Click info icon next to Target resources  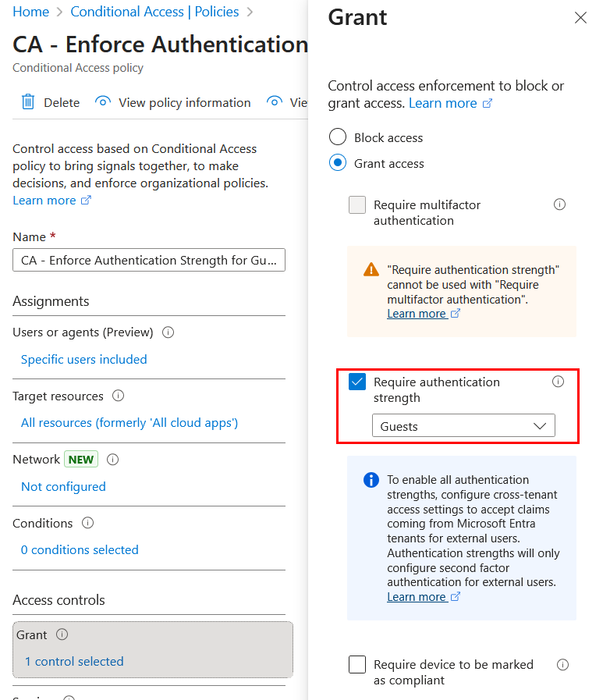click(119, 396)
